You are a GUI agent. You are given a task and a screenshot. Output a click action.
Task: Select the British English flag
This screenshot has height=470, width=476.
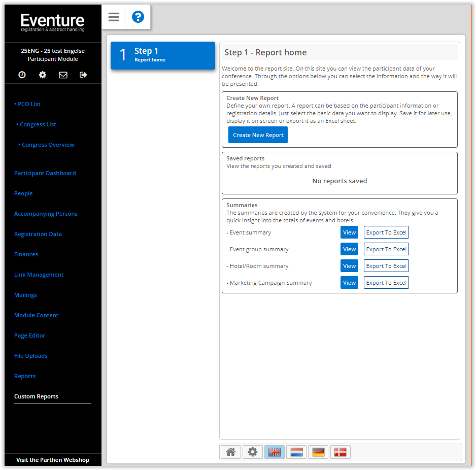pos(275,452)
